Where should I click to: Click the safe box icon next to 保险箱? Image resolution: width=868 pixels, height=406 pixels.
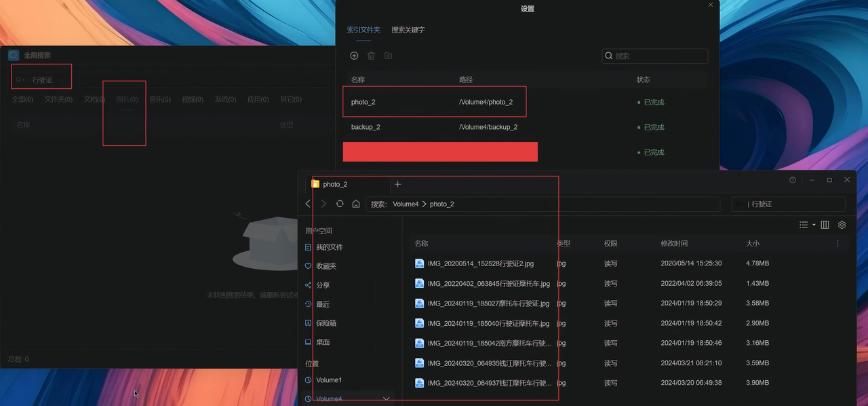click(x=309, y=323)
